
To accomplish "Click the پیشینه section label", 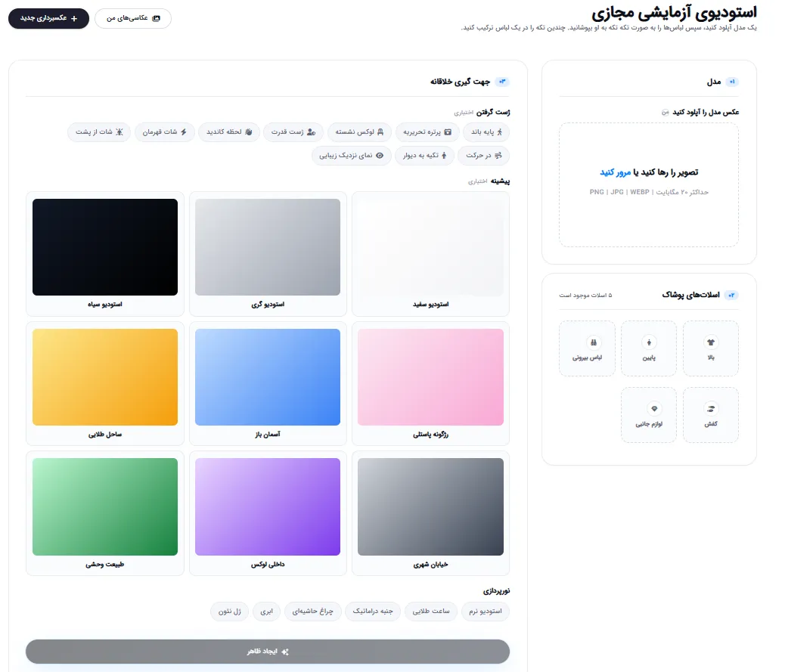I will (500, 181).
